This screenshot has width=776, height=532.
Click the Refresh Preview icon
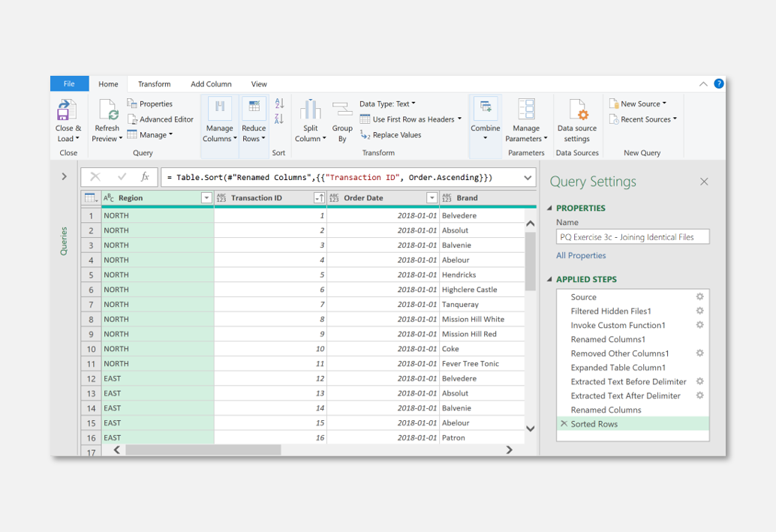coord(107,111)
